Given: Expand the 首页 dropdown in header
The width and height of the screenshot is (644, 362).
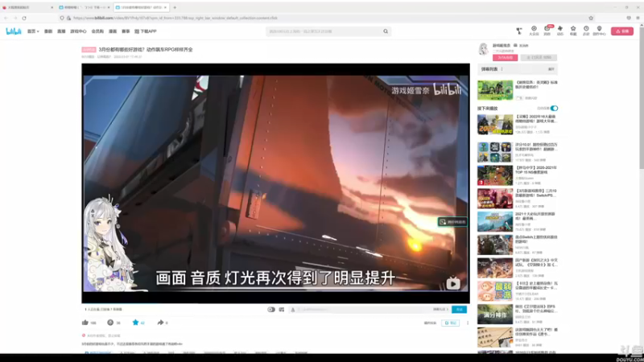Looking at the screenshot, I should pyautogui.click(x=33, y=31).
